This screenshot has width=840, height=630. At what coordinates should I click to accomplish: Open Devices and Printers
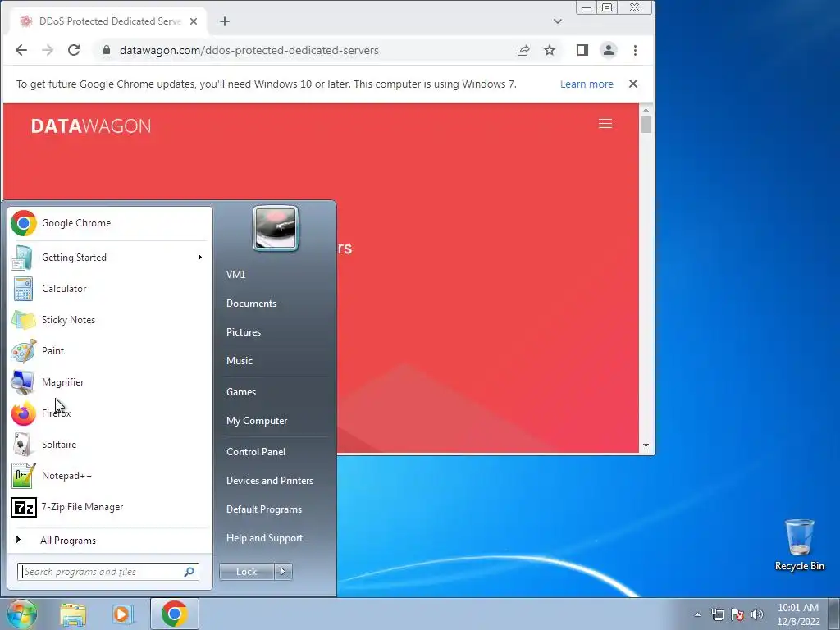(x=269, y=481)
